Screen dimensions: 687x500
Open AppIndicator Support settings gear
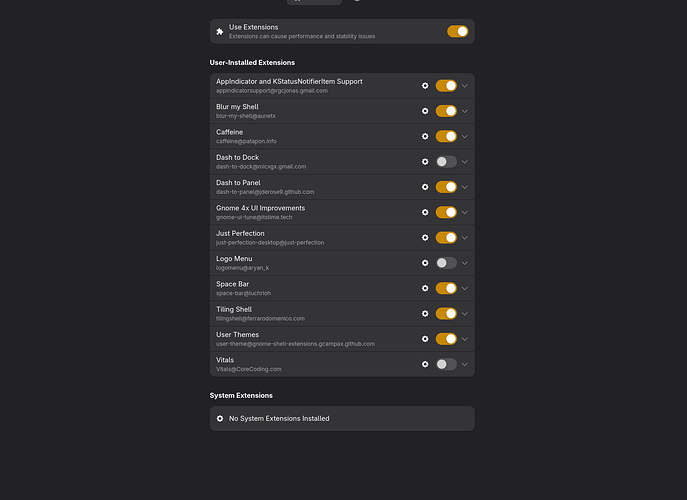[x=425, y=86]
